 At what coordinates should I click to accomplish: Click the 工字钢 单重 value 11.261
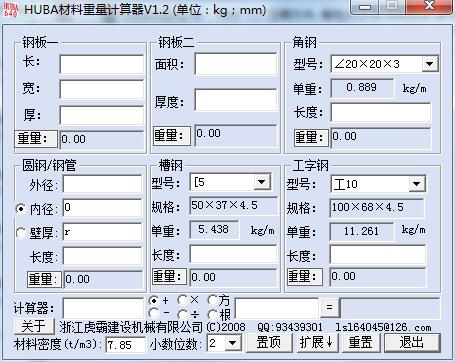[x=362, y=232]
